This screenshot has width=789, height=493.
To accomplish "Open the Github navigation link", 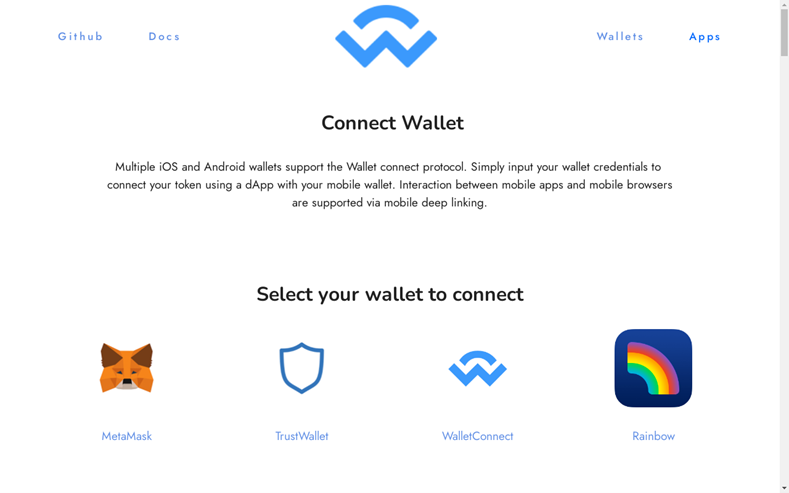I will coord(81,36).
